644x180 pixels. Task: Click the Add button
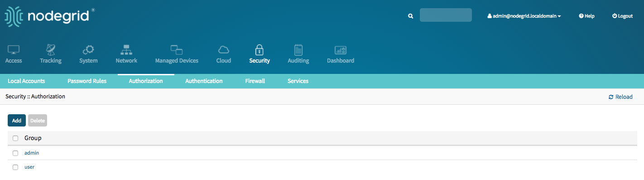pyautogui.click(x=17, y=121)
